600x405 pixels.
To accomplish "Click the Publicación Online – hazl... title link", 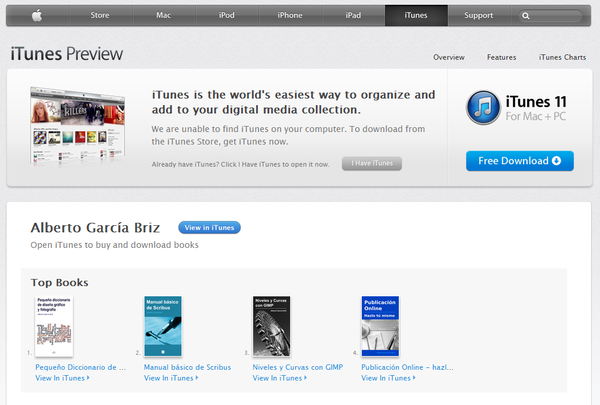I will coord(407,367).
